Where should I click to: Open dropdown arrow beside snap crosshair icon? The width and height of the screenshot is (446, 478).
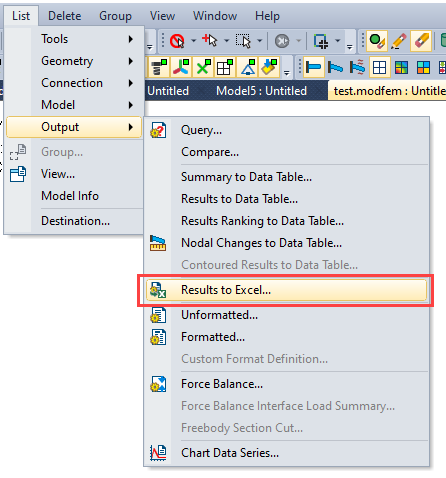337,41
